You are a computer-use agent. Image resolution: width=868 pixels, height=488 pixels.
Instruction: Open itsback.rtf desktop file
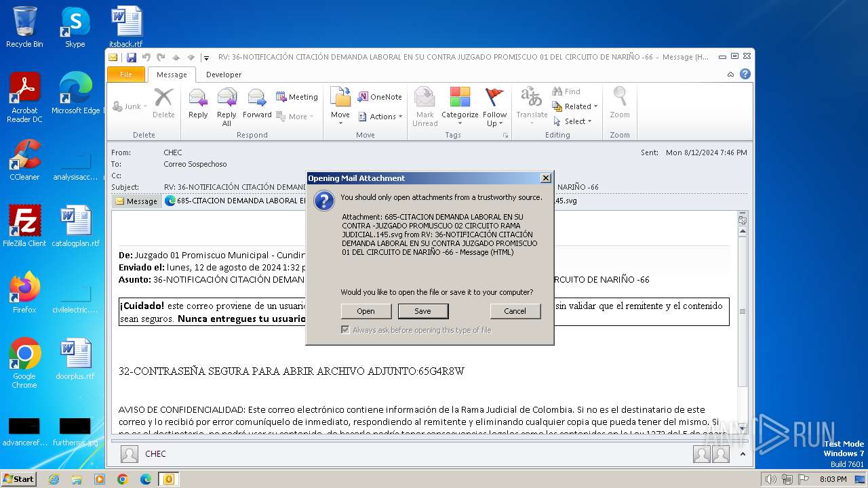pos(126,27)
